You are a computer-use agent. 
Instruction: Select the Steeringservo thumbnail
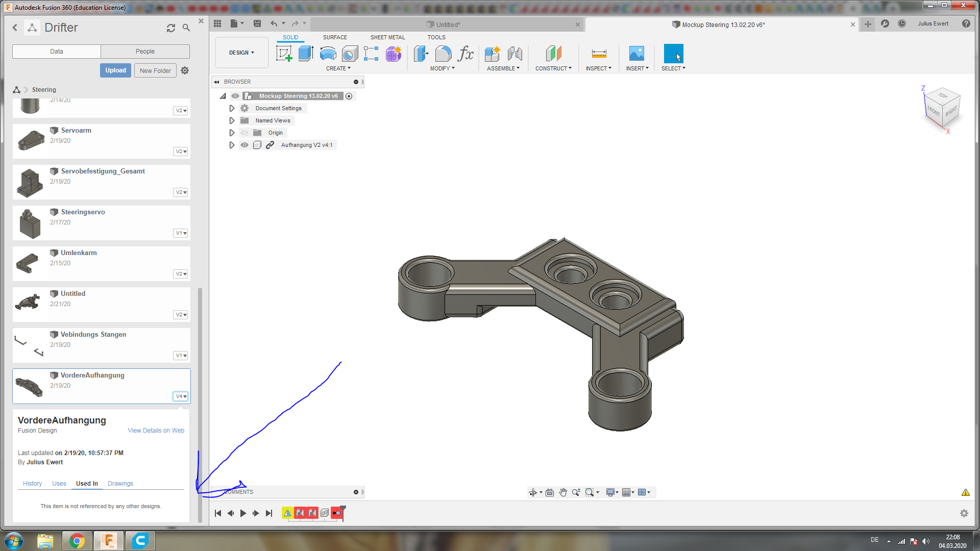point(30,223)
